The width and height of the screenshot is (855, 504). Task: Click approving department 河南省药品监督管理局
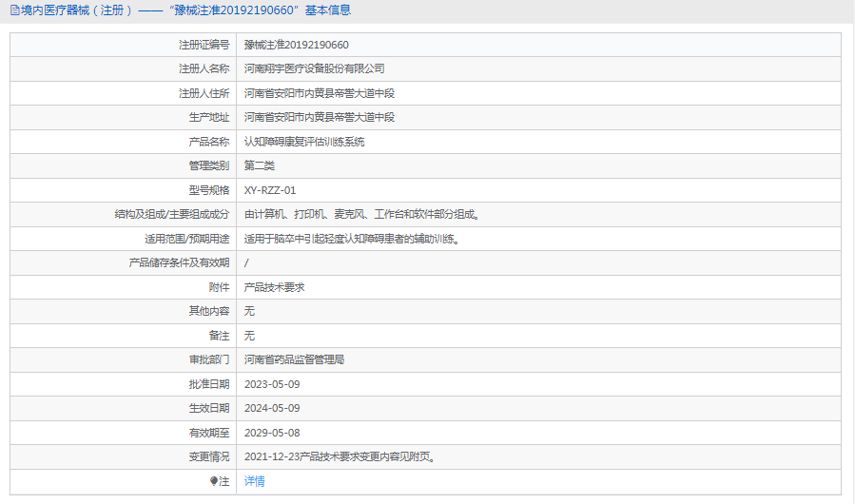(x=294, y=359)
